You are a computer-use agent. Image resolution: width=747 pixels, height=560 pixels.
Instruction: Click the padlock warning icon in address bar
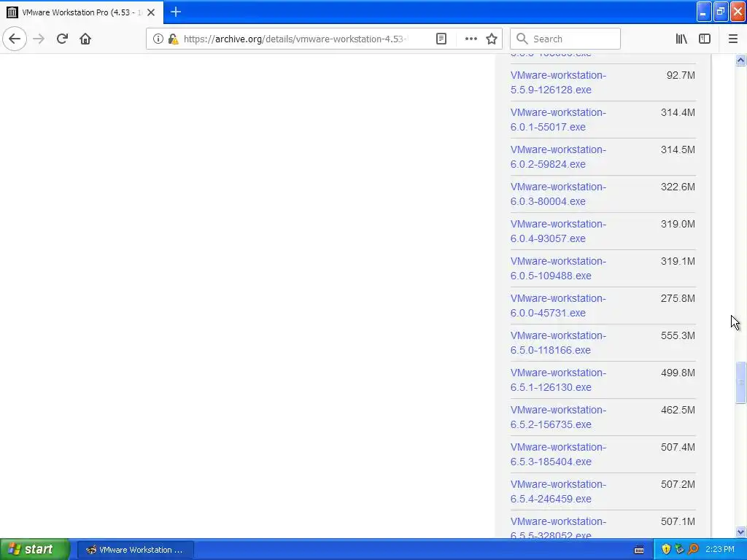[x=173, y=39]
